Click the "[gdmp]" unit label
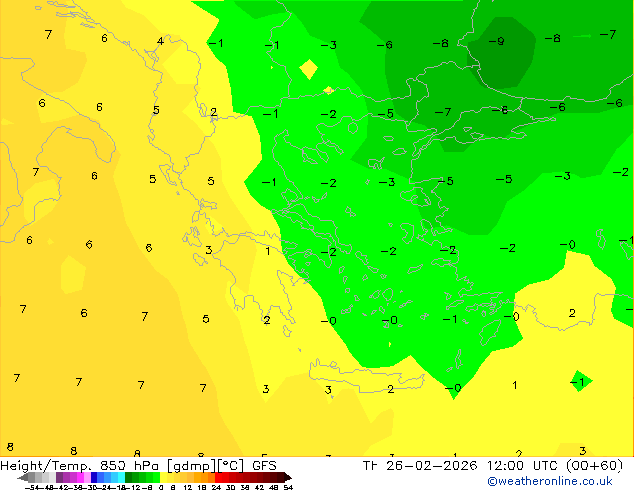Viewport: 634px width, 490px height. point(190,466)
